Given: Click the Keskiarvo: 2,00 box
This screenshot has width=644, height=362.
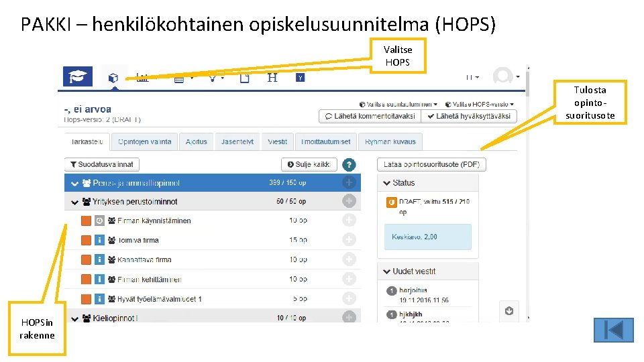Looking at the screenshot, I should 427,237.
